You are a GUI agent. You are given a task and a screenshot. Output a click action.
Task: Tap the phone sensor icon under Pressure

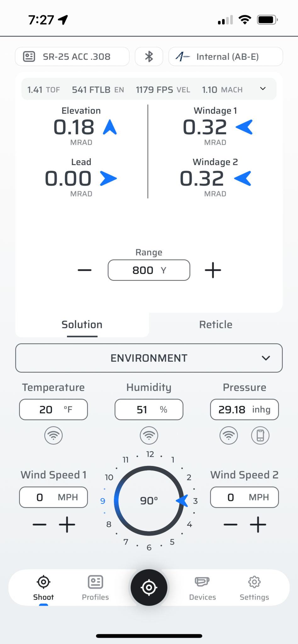click(260, 436)
